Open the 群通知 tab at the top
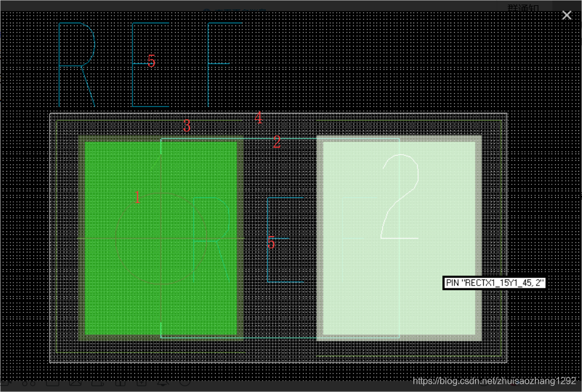 (523, 8)
